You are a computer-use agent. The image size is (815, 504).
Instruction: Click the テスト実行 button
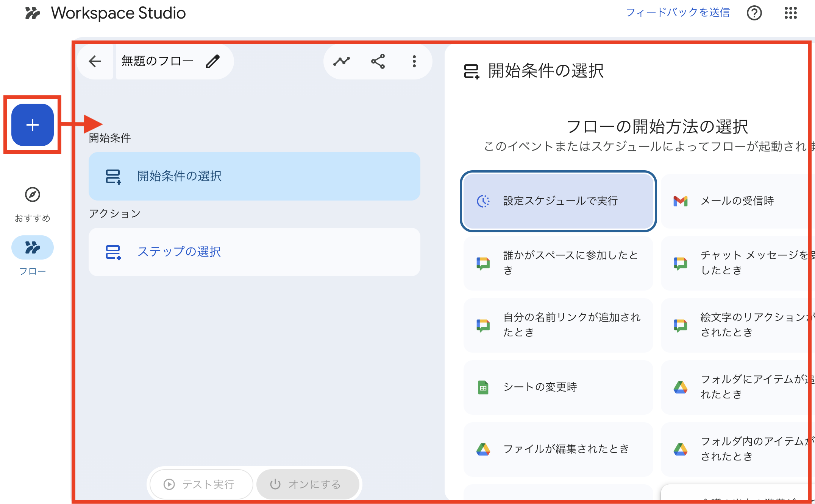click(x=201, y=484)
